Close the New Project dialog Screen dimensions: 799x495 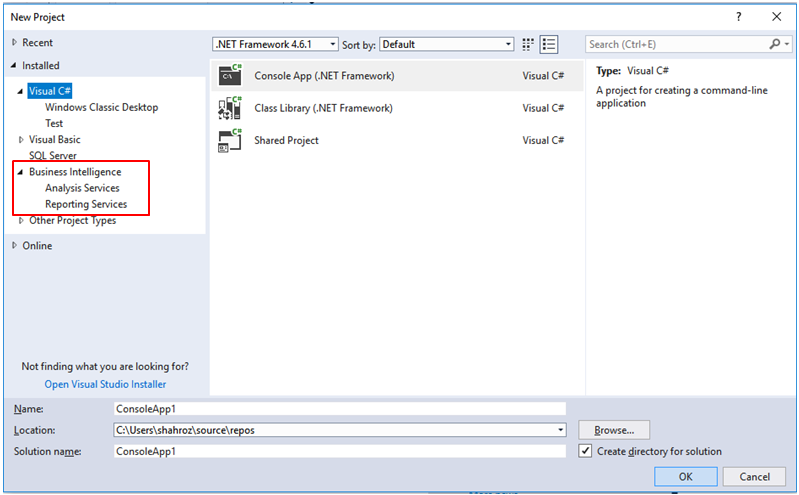click(777, 17)
